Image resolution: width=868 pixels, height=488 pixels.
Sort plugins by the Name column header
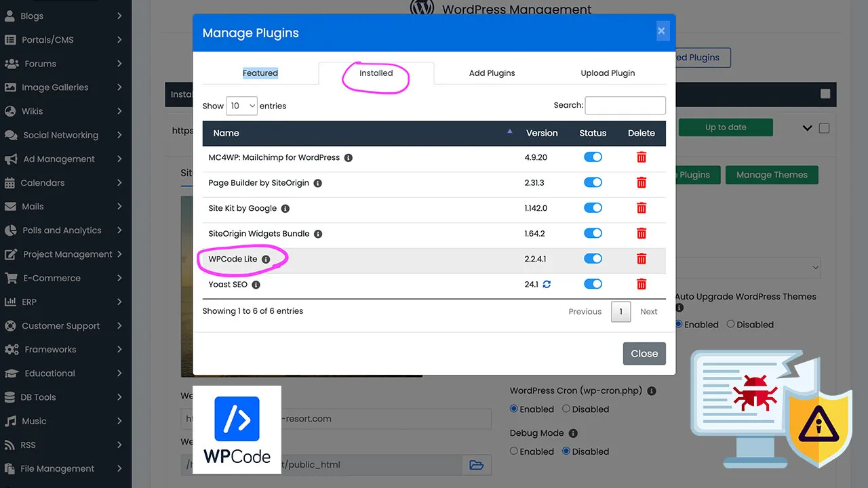pyautogui.click(x=361, y=133)
